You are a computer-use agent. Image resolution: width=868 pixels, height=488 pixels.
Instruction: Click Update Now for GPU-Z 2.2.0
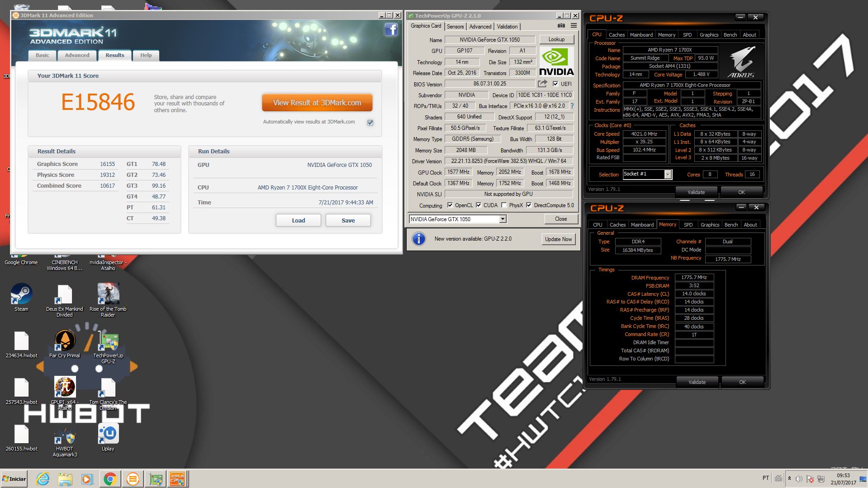click(558, 239)
